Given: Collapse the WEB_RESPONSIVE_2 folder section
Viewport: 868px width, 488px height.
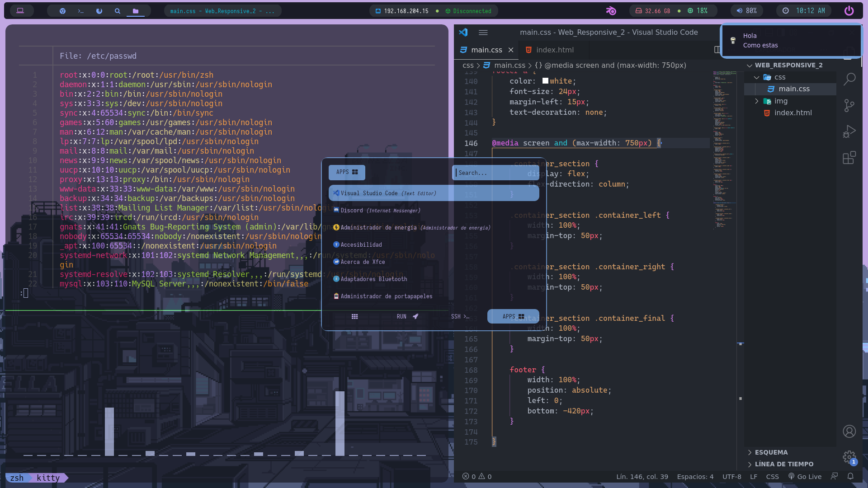Looking at the screenshot, I should (750, 66).
